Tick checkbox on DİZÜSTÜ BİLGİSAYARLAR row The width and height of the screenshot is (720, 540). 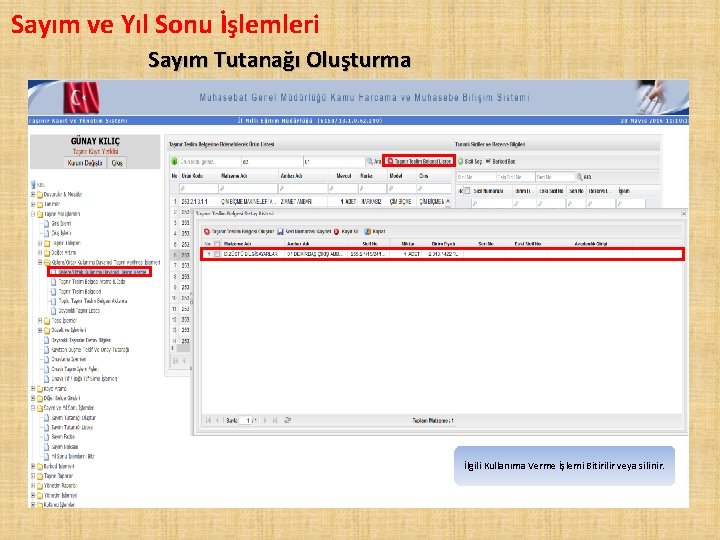[x=217, y=254]
